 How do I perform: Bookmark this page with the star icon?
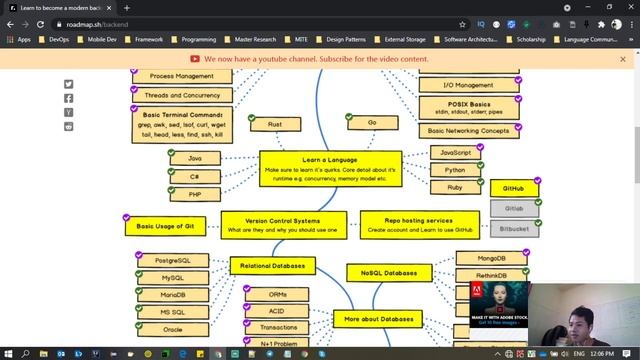point(462,24)
